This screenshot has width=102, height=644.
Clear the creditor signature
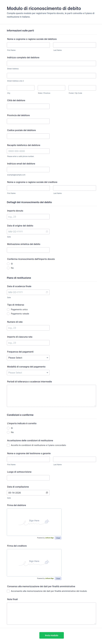(58, 579)
